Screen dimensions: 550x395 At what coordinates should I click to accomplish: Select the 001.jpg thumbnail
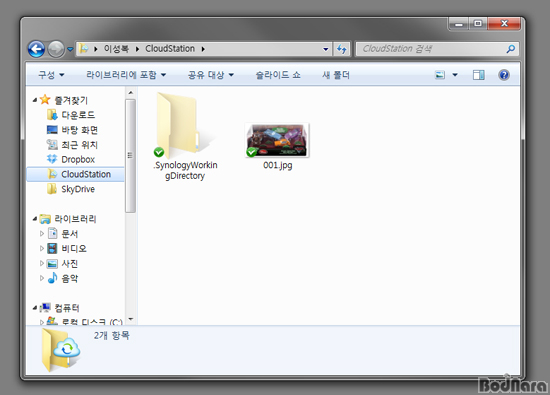pyautogui.click(x=277, y=140)
